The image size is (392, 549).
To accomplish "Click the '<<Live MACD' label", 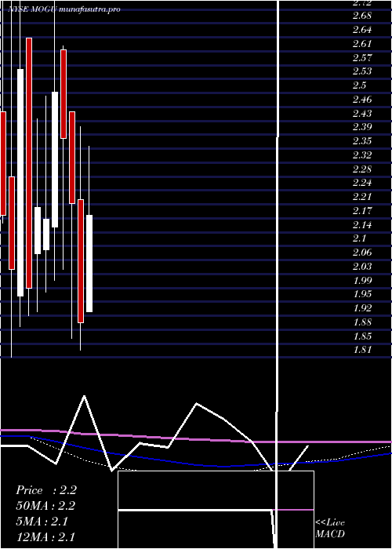I will pos(330,529).
